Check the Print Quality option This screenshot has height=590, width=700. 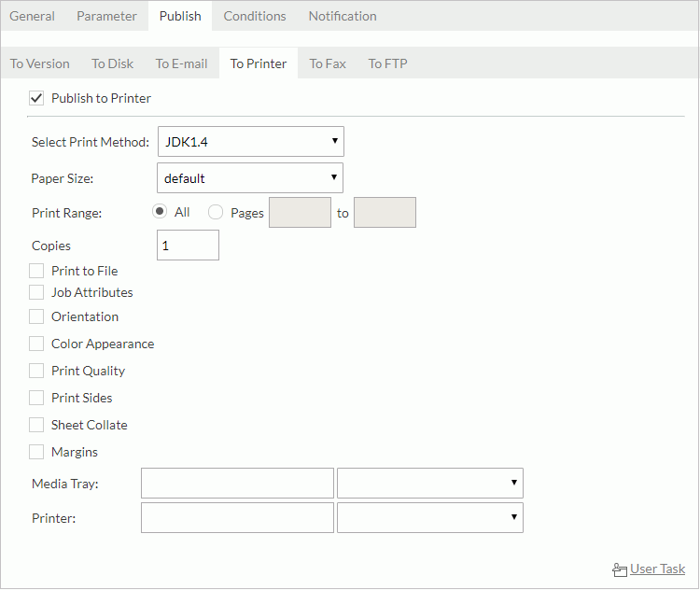coord(36,371)
